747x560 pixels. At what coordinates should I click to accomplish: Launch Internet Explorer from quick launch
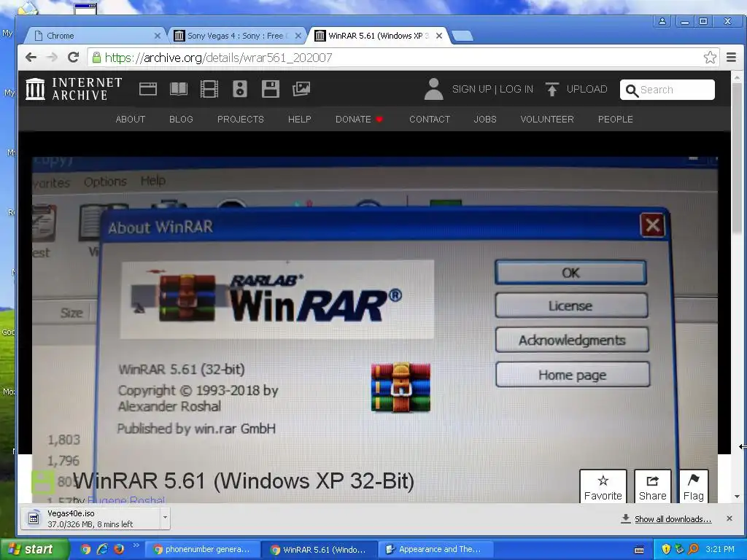[x=102, y=549]
